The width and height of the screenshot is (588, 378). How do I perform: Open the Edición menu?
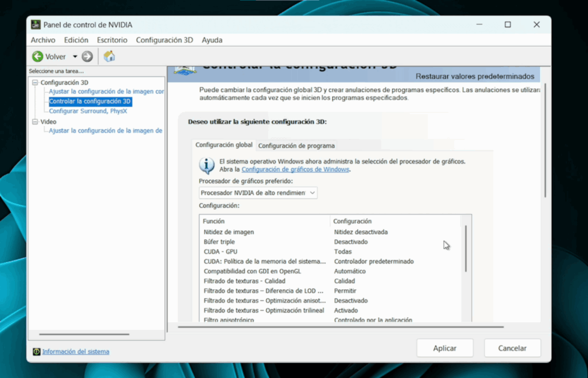[76, 40]
